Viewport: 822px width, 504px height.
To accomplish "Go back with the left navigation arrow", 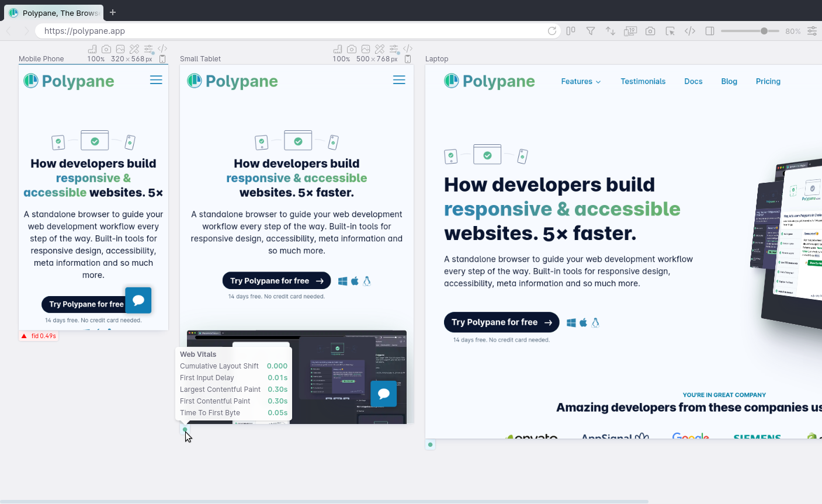I will 9,31.
